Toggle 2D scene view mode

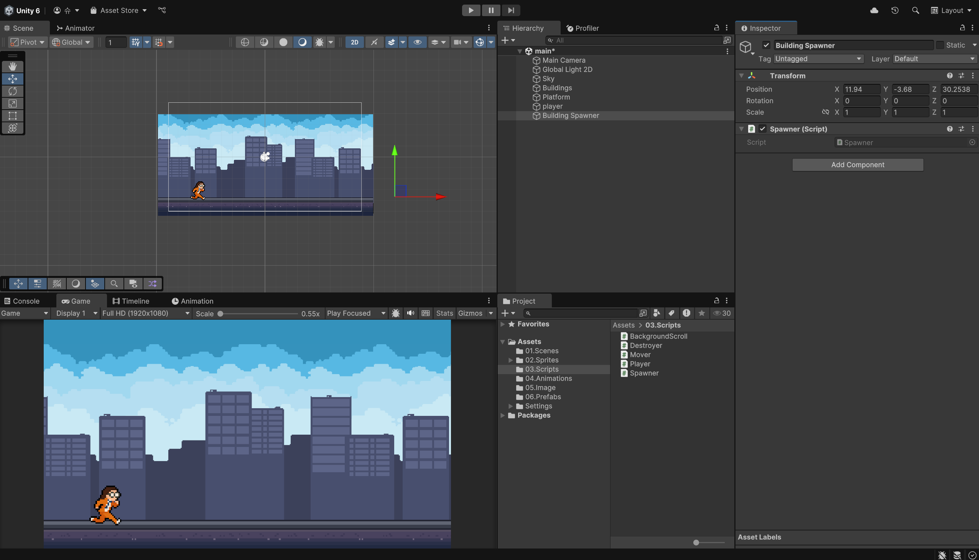(x=354, y=42)
